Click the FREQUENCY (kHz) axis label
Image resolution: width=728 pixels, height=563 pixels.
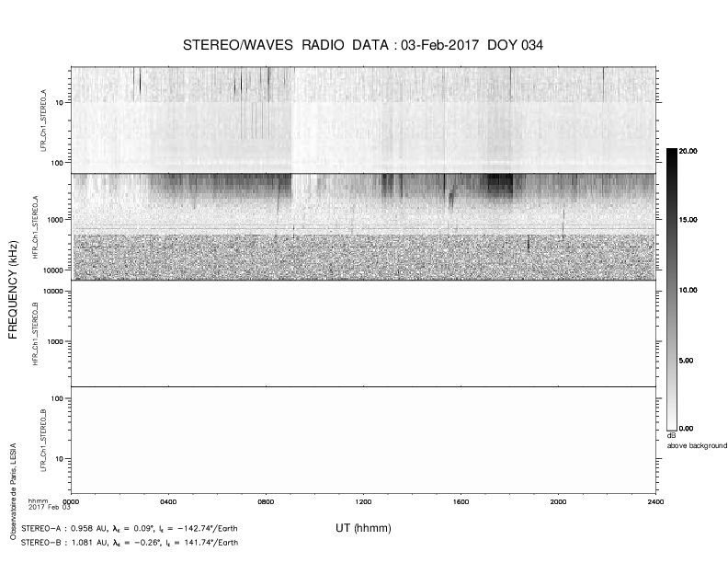click(13, 290)
